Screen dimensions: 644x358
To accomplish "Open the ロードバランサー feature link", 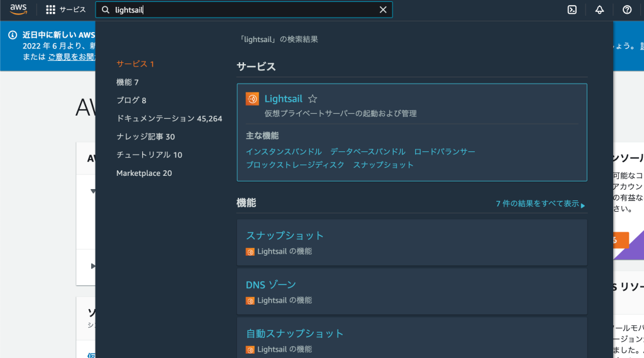I will tap(445, 152).
